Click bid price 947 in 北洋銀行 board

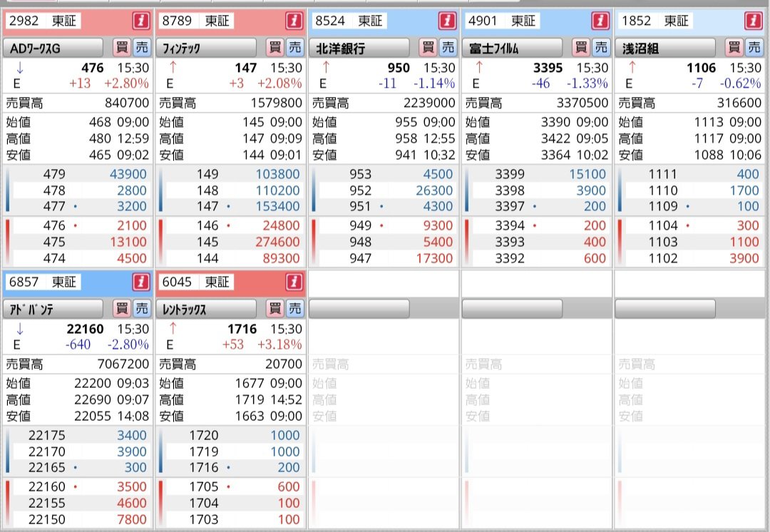coord(361,258)
